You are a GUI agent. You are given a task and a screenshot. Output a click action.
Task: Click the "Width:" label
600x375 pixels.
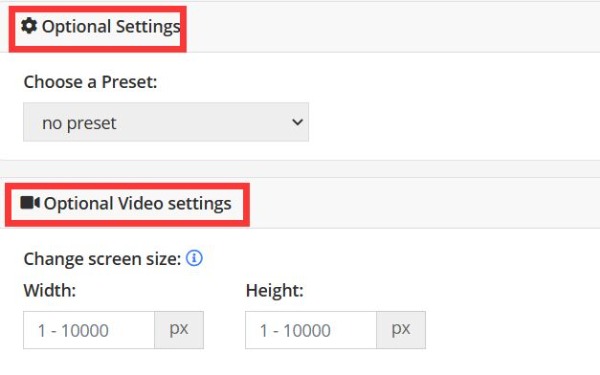50,290
